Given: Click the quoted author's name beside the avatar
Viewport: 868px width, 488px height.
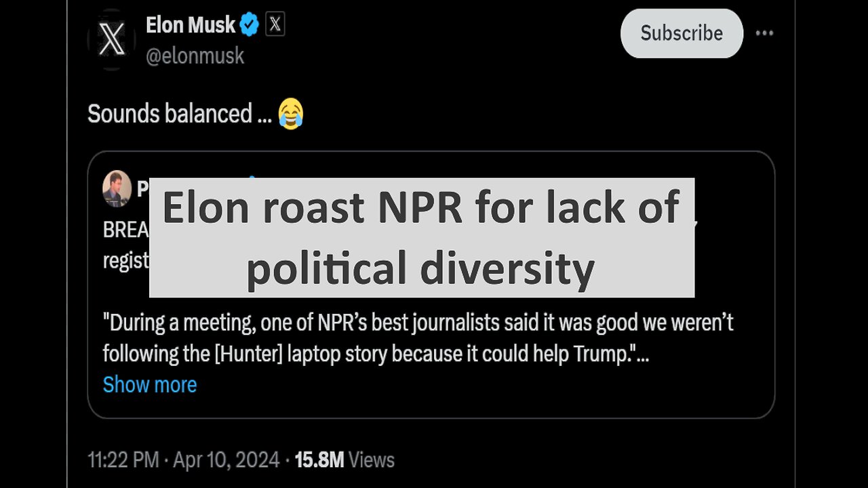Looking at the screenshot, I should click(x=143, y=189).
